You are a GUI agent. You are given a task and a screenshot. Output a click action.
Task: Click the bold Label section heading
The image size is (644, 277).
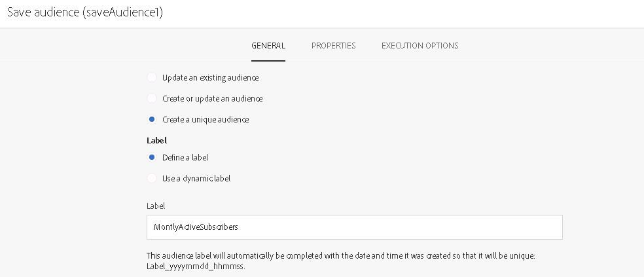tap(157, 140)
